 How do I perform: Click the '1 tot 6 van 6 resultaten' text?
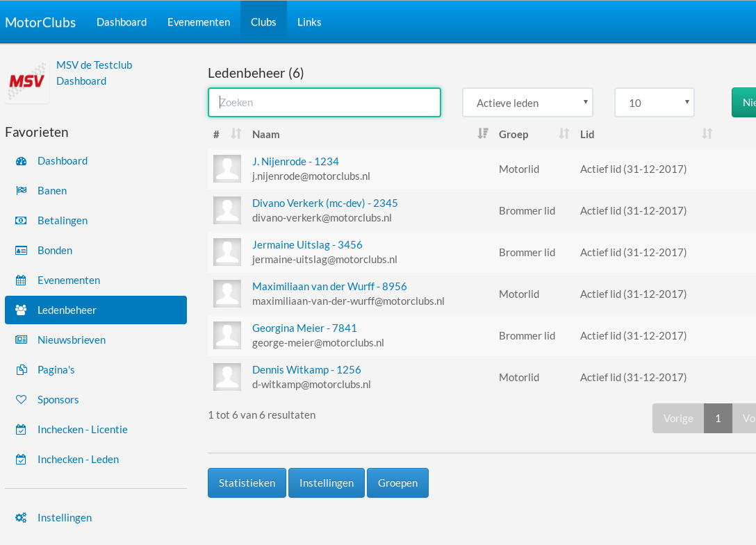262,415
